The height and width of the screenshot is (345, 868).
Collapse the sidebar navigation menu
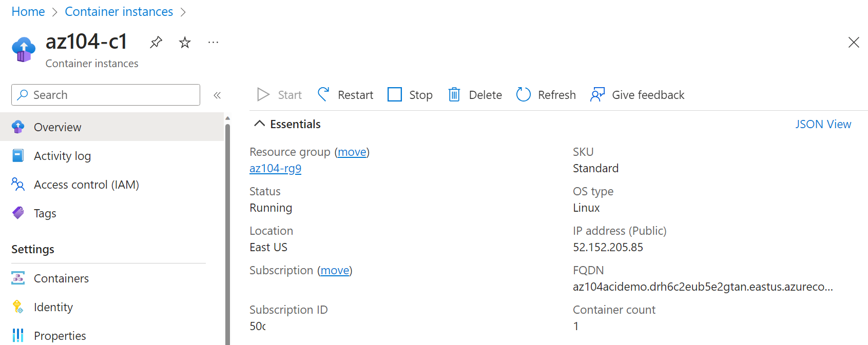tap(217, 95)
